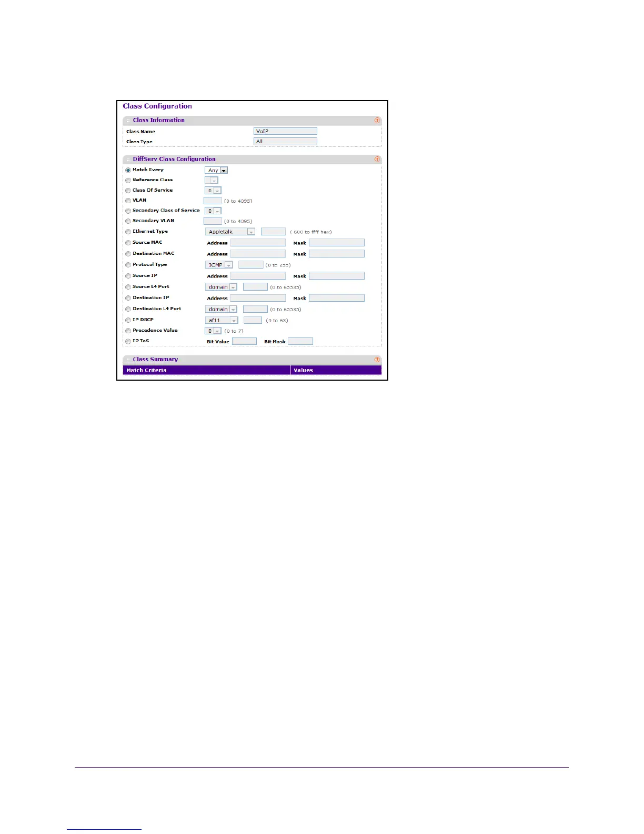Viewport: 644px width, 834px height.
Task: Click the Destination L4 Port number field
Action: pos(255,309)
